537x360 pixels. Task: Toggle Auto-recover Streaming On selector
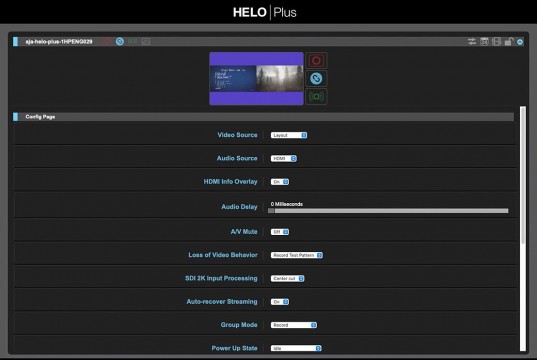point(280,302)
